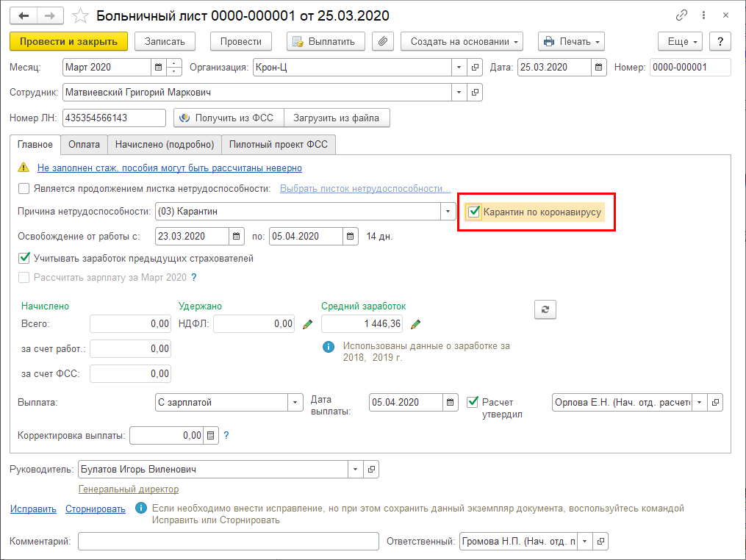Expand Создать на основании menu
Image resolution: width=746 pixels, height=560 pixels.
pyautogui.click(x=462, y=42)
